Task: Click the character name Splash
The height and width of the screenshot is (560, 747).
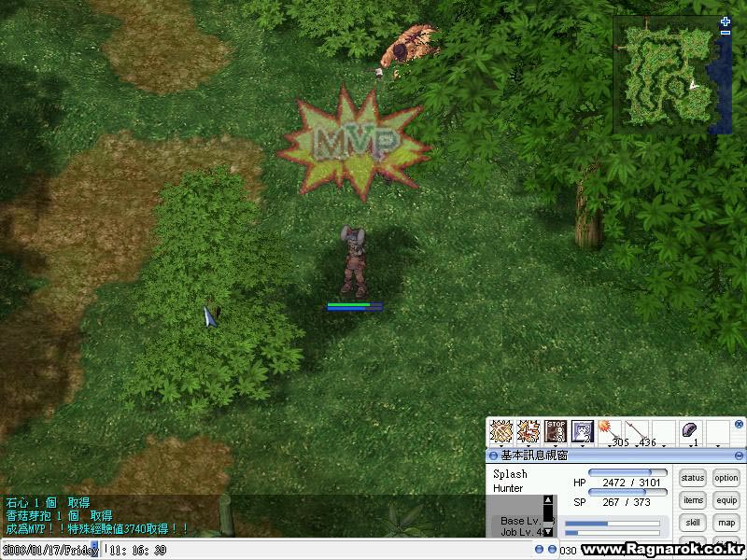Action: click(x=510, y=474)
